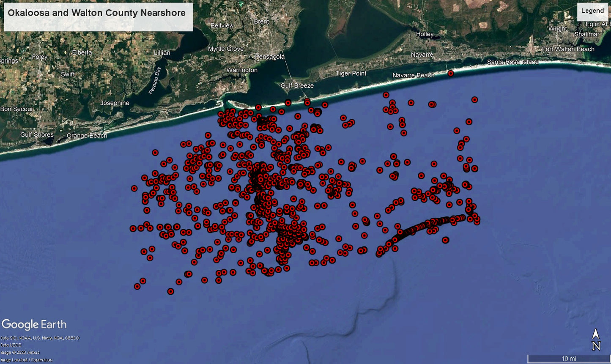
Task: Click the Gulf Shores label
Action: point(37,135)
